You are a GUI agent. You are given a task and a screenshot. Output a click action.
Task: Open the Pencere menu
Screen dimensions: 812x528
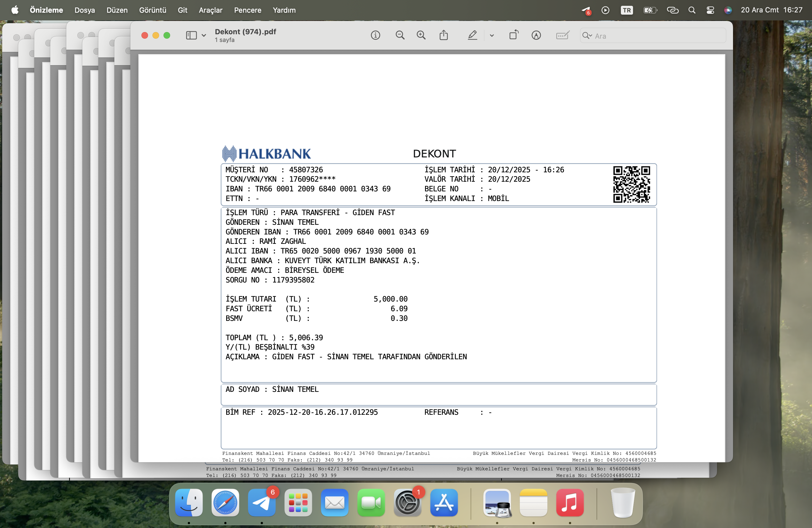(247, 10)
